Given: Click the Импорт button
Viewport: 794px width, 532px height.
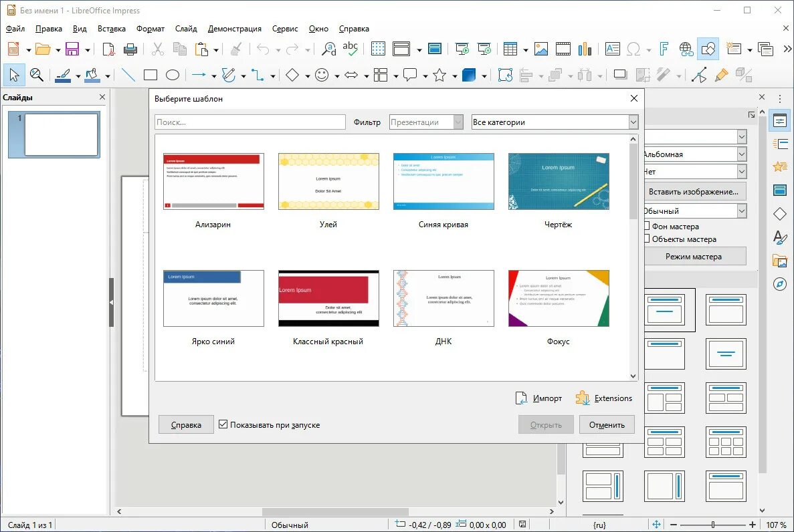Looking at the screenshot, I should [538, 398].
